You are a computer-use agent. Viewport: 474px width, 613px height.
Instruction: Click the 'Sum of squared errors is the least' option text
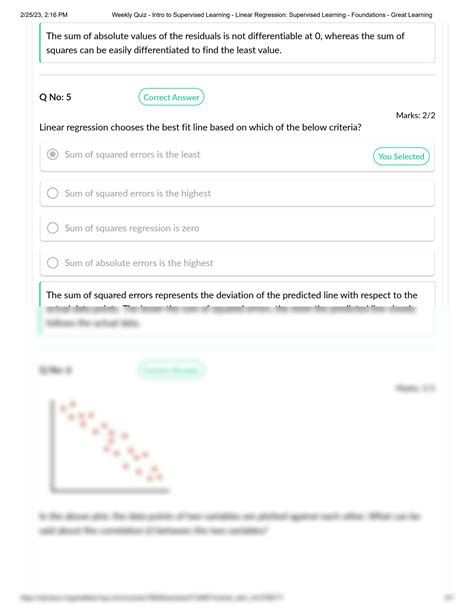coord(132,154)
